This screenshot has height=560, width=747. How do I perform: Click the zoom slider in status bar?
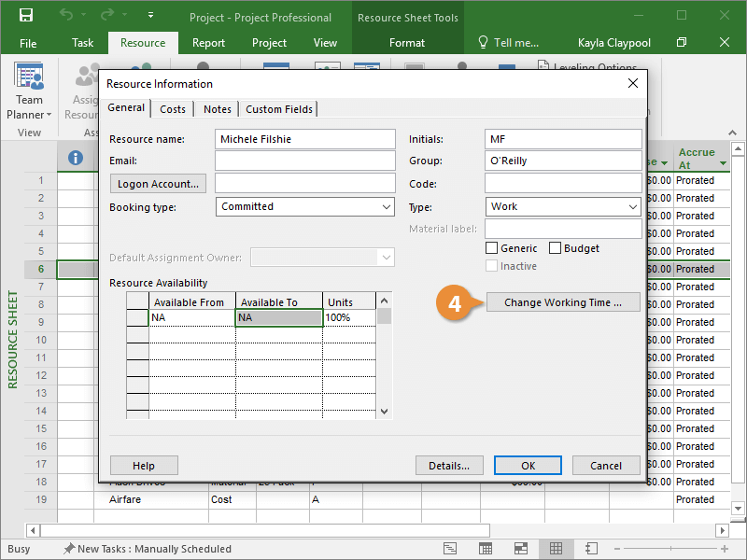point(672,549)
